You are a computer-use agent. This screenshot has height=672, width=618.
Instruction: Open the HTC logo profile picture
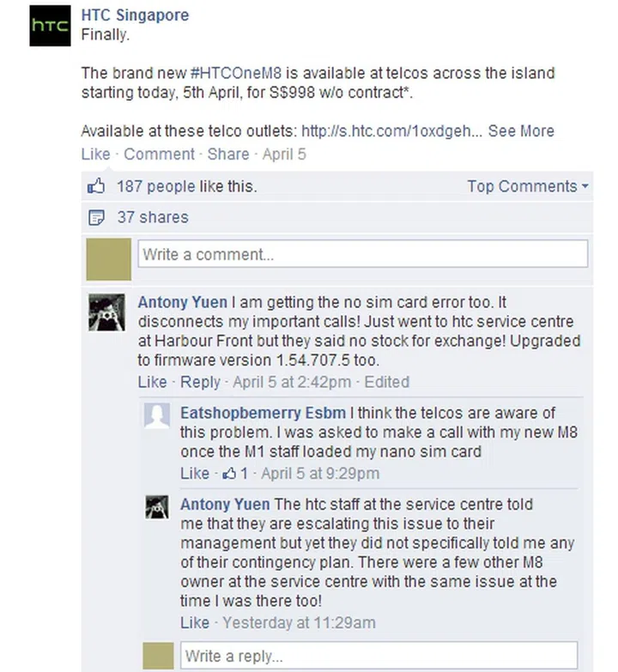(50, 26)
